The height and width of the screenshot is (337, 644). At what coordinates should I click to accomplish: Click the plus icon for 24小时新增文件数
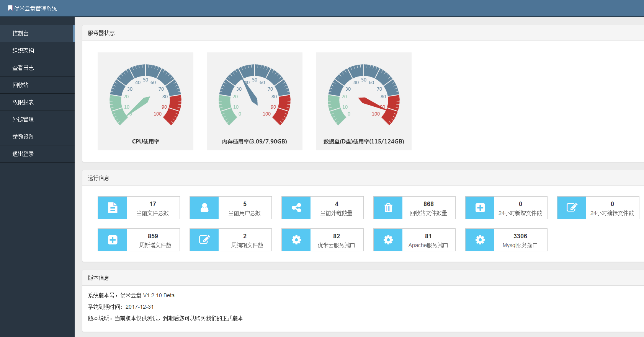click(x=480, y=208)
